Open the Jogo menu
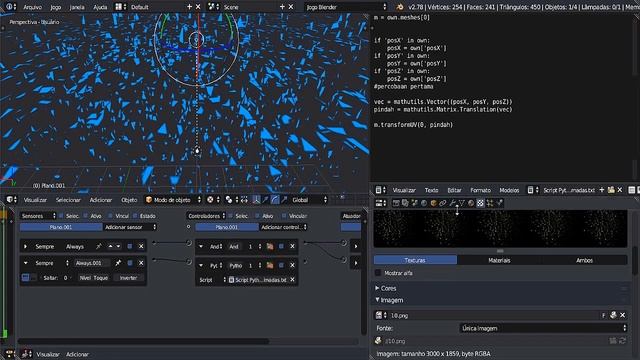This screenshot has height=360, width=640. tap(56, 7)
